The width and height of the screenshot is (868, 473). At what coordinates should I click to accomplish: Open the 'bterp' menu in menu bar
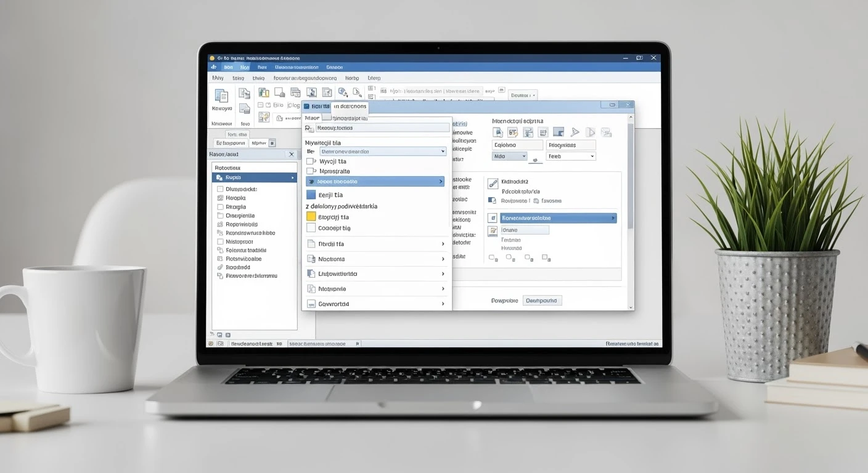pyautogui.click(x=374, y=78)
